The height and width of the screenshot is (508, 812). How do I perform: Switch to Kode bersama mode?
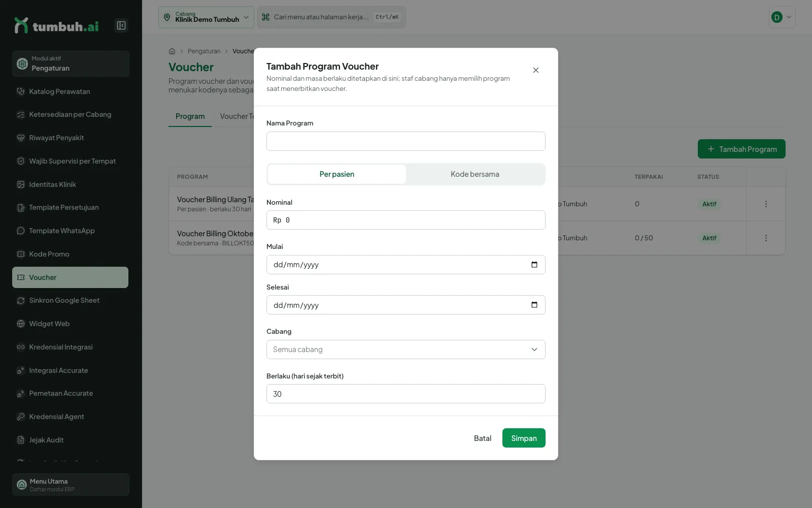pos(475,174)
